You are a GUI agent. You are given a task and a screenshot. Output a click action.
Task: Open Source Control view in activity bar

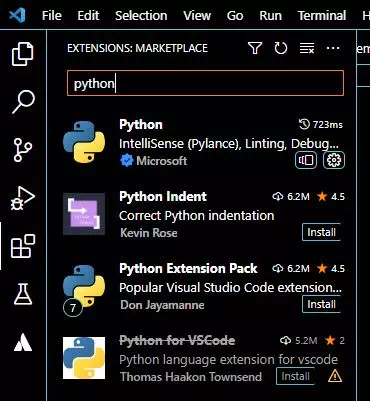(x=23, y=150)
